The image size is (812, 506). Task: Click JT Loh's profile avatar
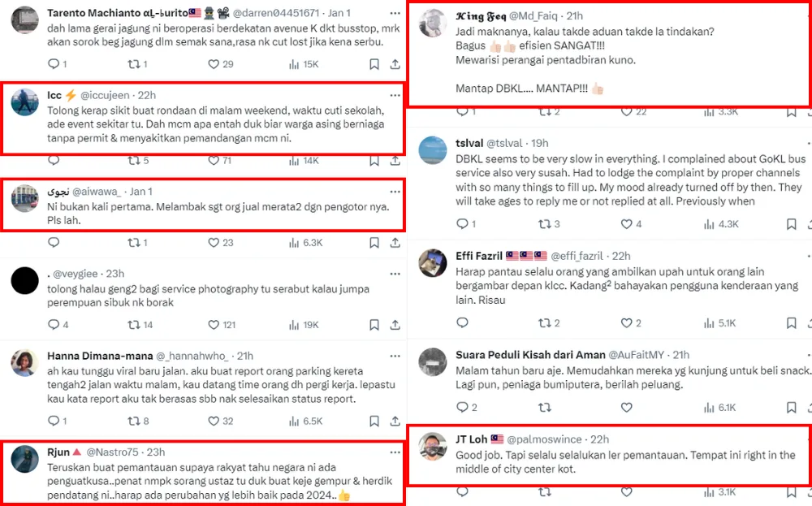(x=433, y=446)
